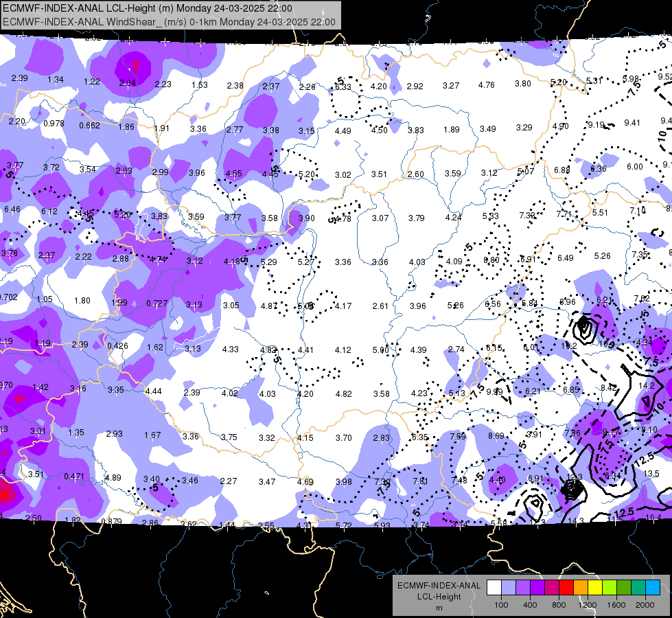The image size is (672, 618).
Task: Click the WindShear 0-1km title line
Action: click(x=169, y=22)
